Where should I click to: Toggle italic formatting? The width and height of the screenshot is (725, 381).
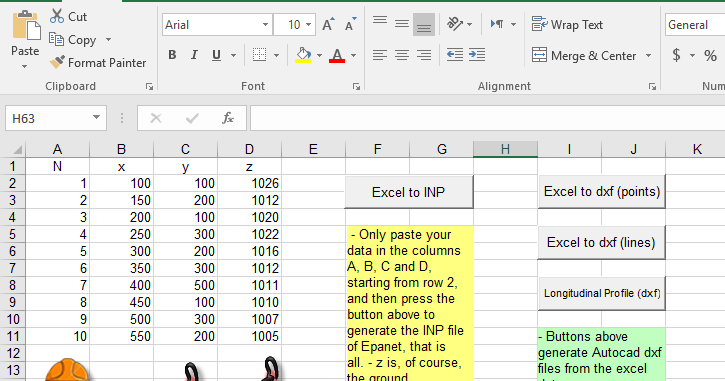tap(194, 55)
